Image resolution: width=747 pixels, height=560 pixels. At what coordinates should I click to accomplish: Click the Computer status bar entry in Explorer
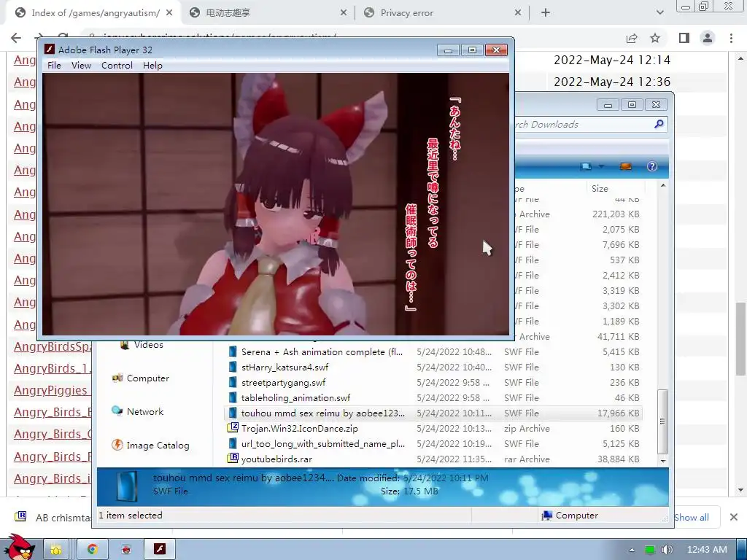[569, 516]
